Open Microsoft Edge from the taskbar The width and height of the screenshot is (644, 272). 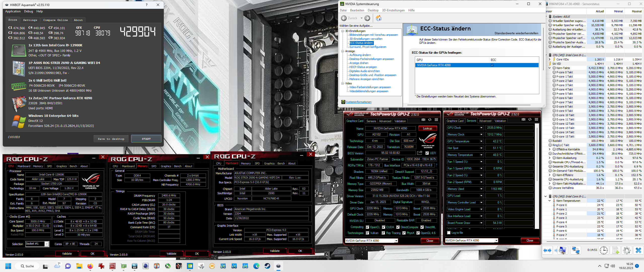click(256, 266)
